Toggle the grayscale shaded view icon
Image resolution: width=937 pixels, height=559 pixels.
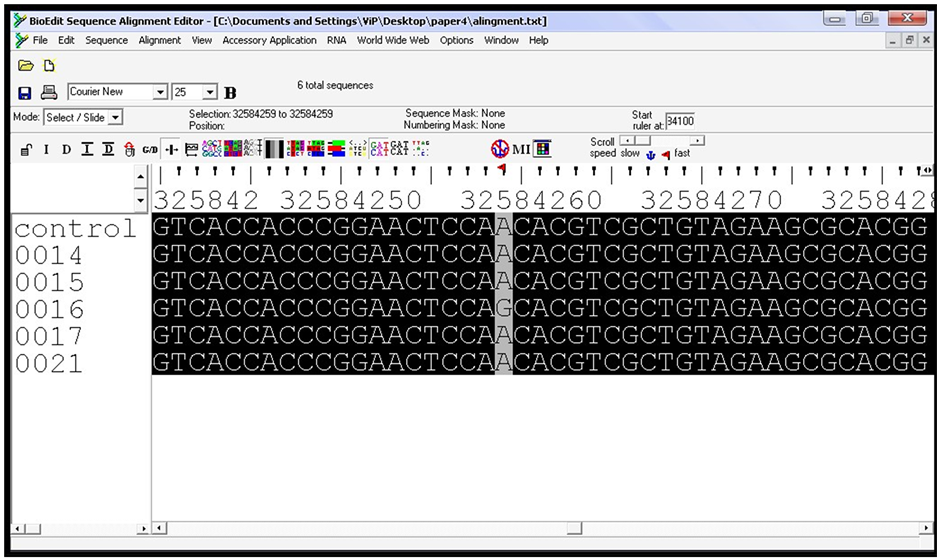pos(273,149)
